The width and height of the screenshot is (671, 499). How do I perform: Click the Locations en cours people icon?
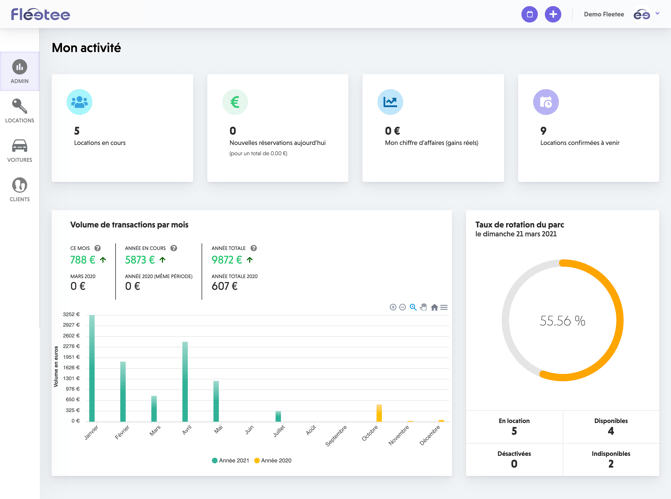point(79,102)
